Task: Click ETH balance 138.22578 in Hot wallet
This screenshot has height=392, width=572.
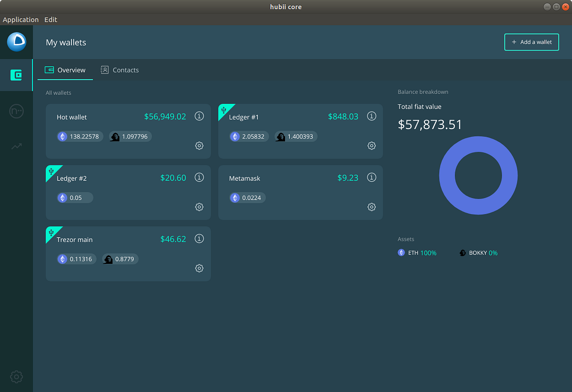Action: tap(80, 137)
